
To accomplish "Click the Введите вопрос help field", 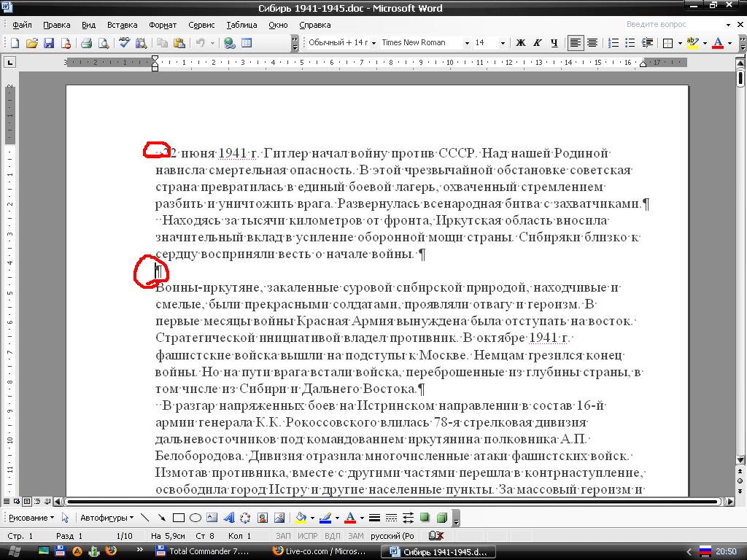I will point(660,25).
